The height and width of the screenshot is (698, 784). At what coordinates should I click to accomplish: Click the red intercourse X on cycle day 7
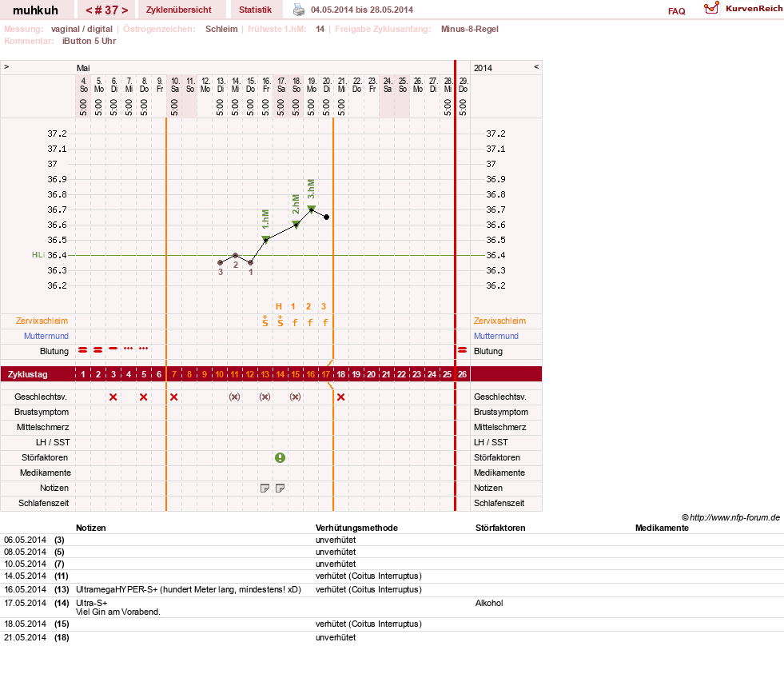coord(174,397)
